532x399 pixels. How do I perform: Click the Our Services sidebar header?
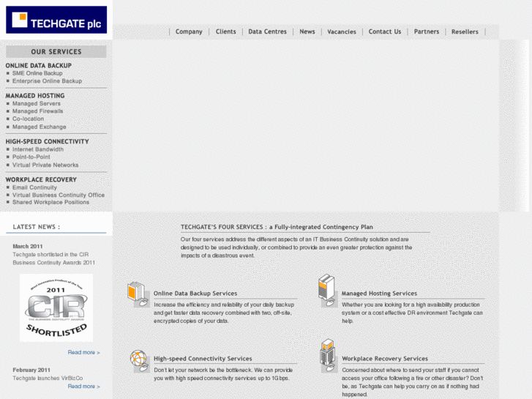pyautogui.click(x=56, y=52)
